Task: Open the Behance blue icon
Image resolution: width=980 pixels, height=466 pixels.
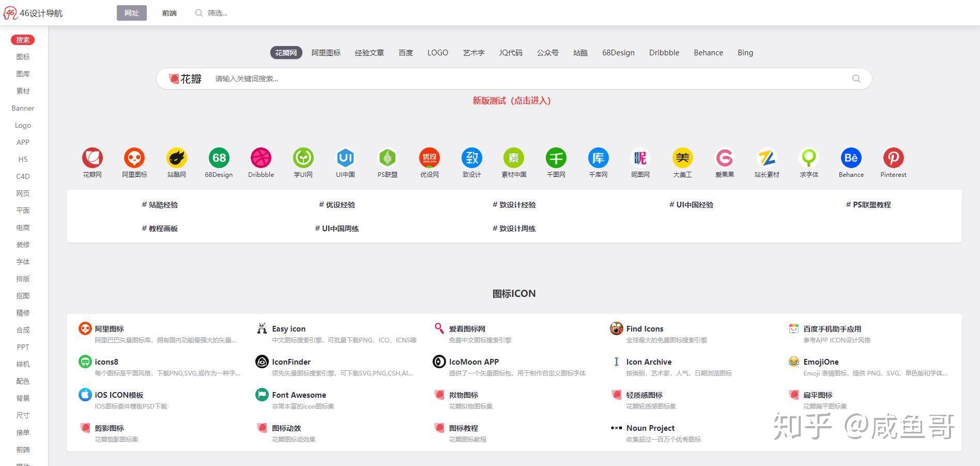Action: point(851,158)
